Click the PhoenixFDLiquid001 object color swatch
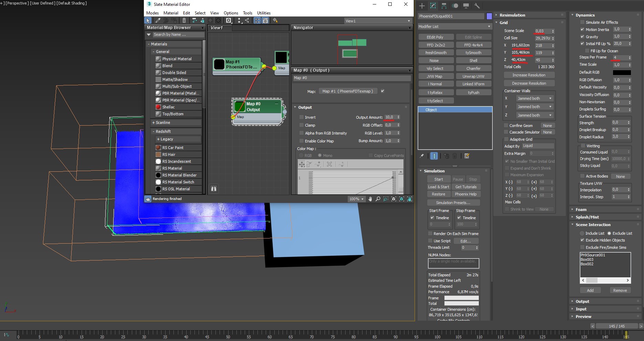Screen dimensions: 644x341 click(x=489, y=16)
